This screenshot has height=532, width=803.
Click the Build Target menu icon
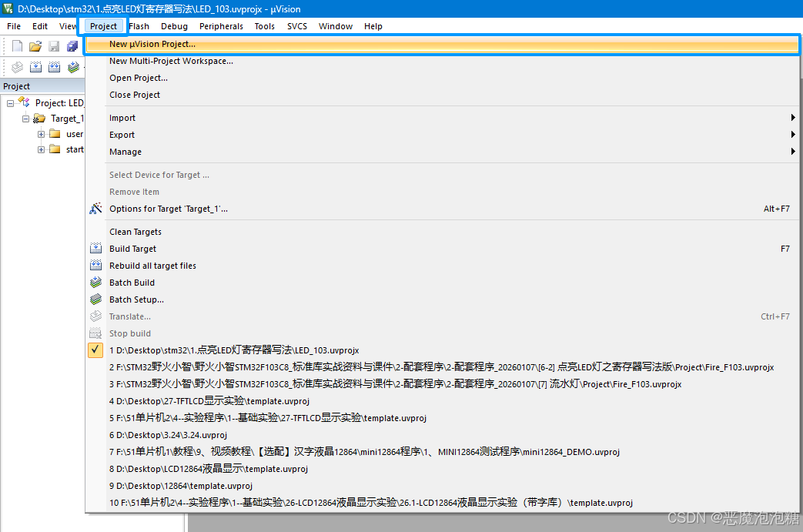pos(95,249)
